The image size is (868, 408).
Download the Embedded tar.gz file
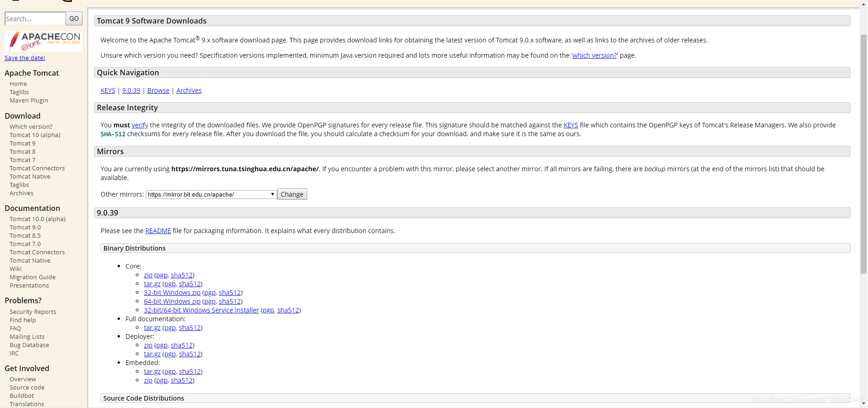tap(152, 372)
